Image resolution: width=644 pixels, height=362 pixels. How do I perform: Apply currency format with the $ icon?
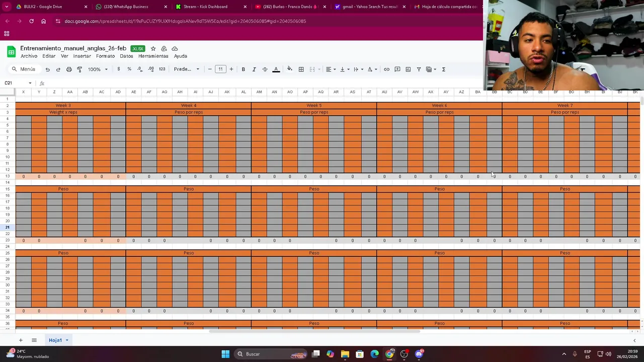(x=119, y=69)
